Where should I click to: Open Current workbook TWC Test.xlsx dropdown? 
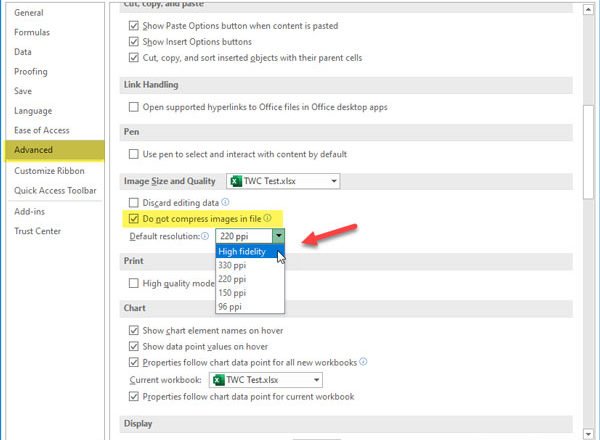[266, 380]
